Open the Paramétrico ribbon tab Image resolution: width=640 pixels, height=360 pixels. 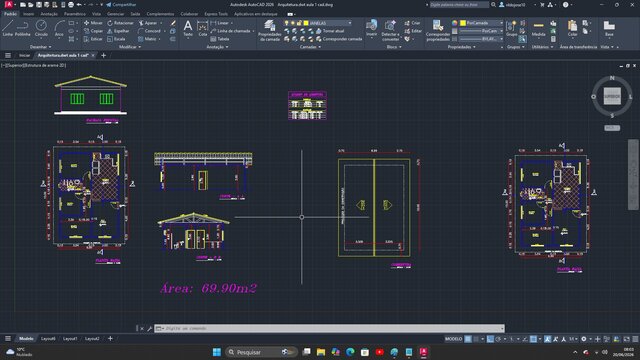[75, 14]
